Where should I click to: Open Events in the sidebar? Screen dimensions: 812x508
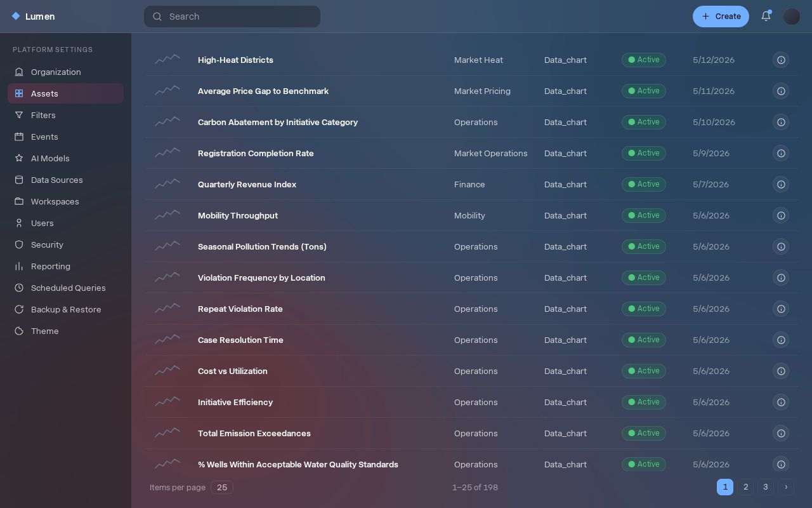pos(65,137)
